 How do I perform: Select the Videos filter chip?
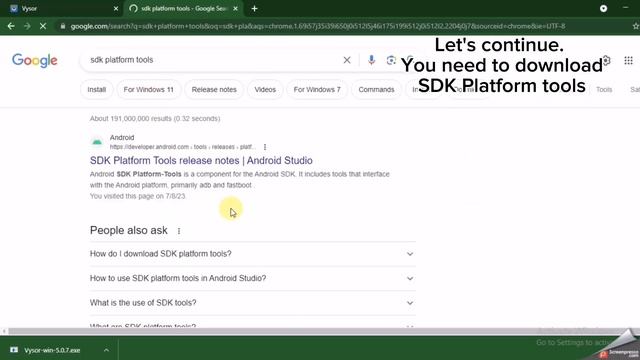click(x=265, y=89)
